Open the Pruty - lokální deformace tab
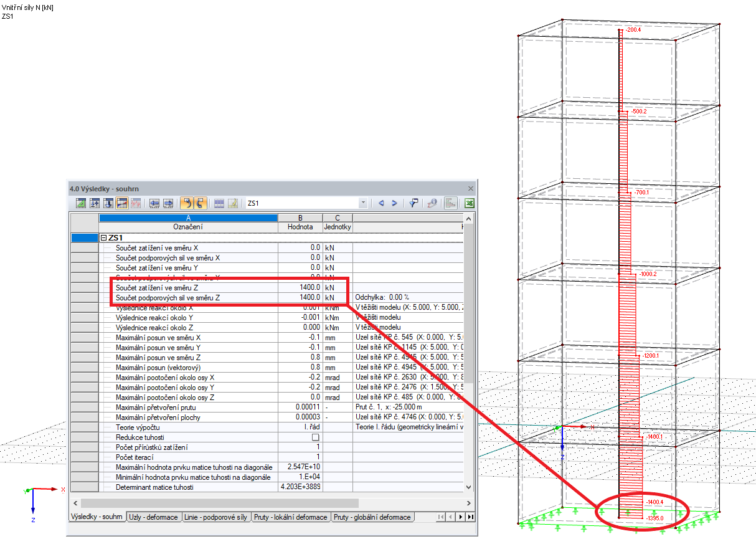 pos(291,517)
